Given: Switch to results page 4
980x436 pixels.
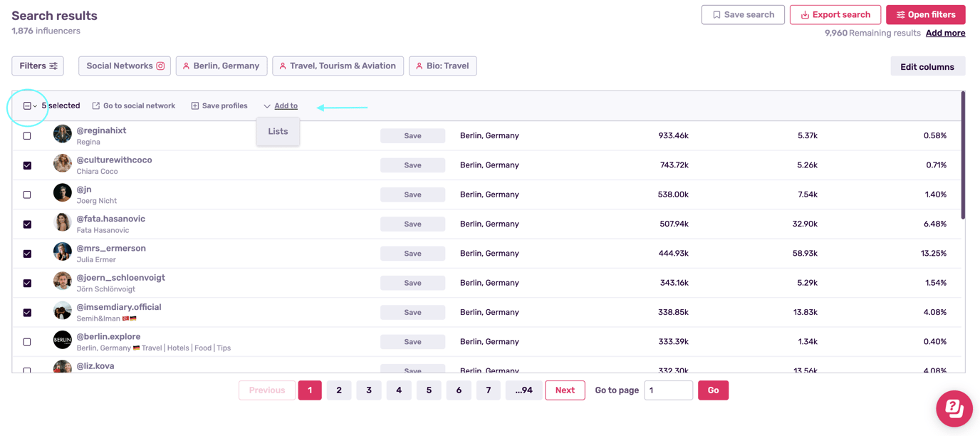Looking at the screenshot, I should tap(399, 390).
